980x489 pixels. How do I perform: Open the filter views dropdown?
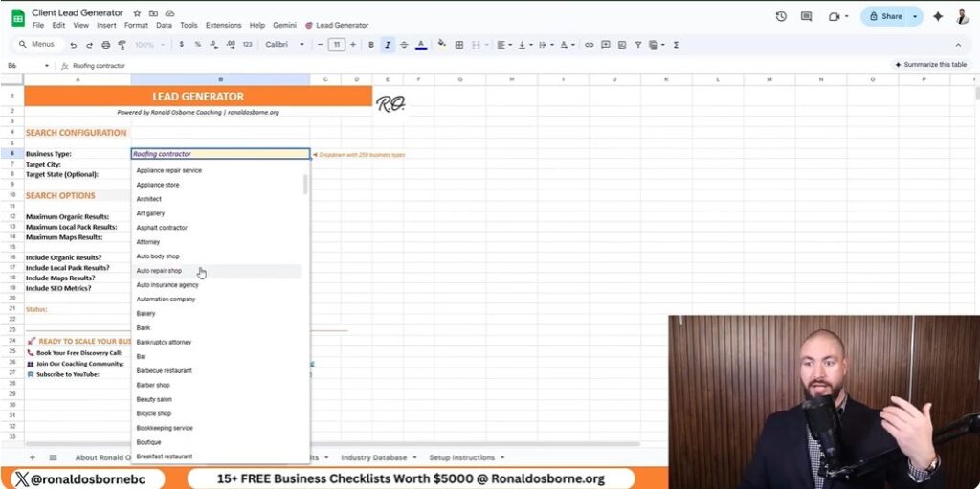pos(656,45)
